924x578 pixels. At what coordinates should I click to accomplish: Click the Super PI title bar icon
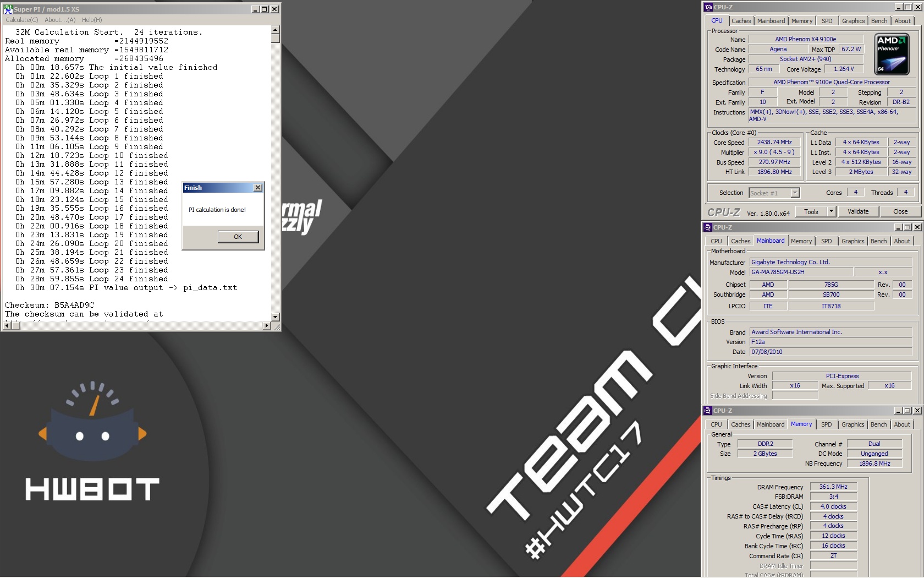[8, 9]
